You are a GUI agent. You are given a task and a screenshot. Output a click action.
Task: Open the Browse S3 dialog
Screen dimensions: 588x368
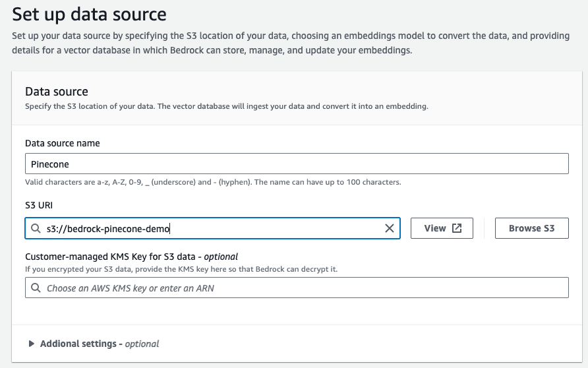tap(531, 228)
